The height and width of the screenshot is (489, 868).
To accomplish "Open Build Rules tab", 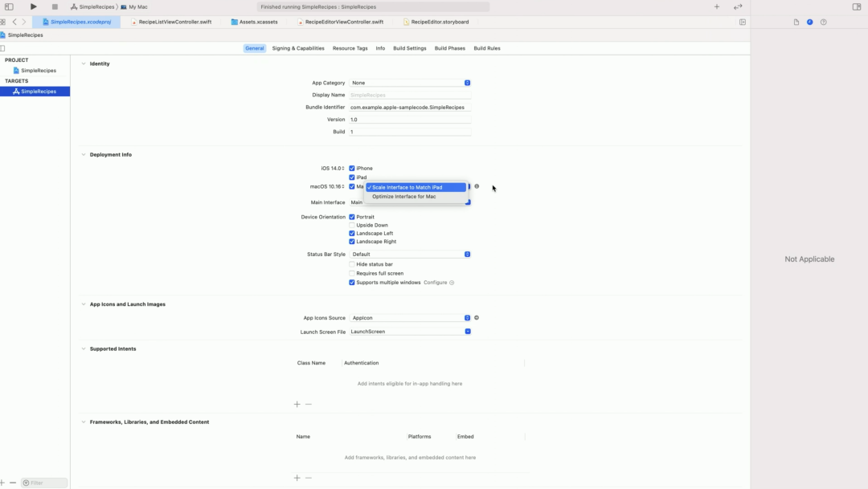I will (x=486, y=48).
